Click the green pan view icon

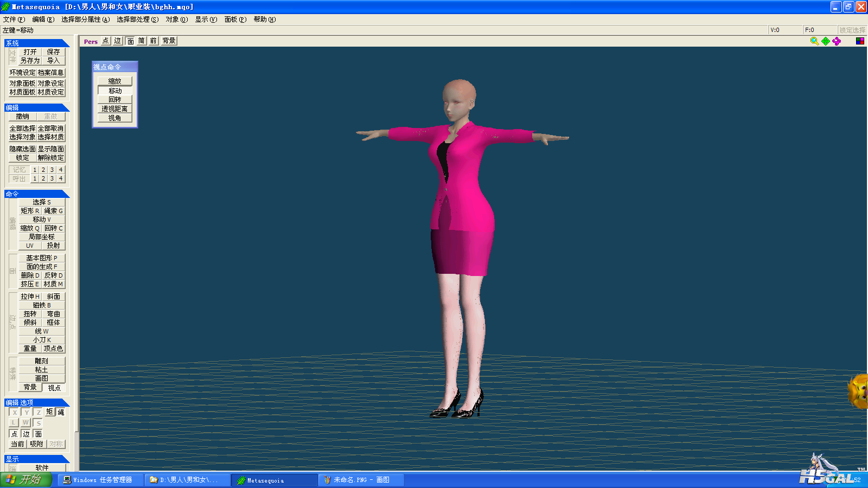coord(826,41)
